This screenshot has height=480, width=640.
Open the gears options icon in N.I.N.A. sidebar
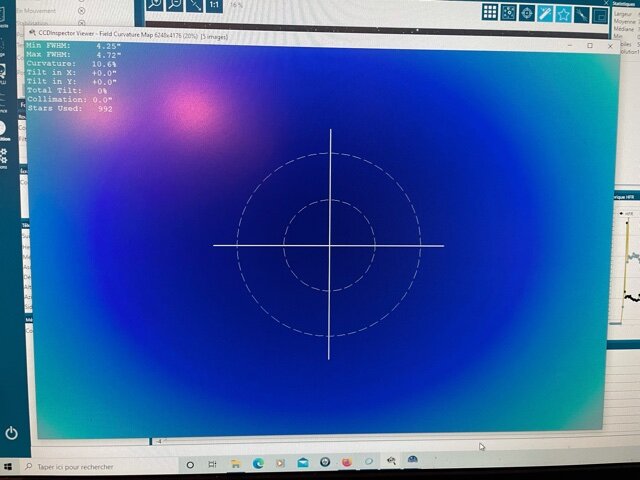(3, 156)
